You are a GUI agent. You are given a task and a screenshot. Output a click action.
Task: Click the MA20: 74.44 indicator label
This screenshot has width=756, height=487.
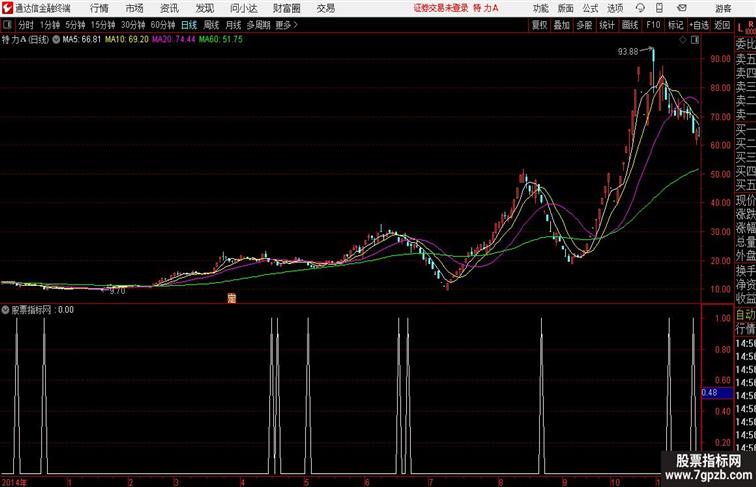pyautogui.click(x=174, y=40)
